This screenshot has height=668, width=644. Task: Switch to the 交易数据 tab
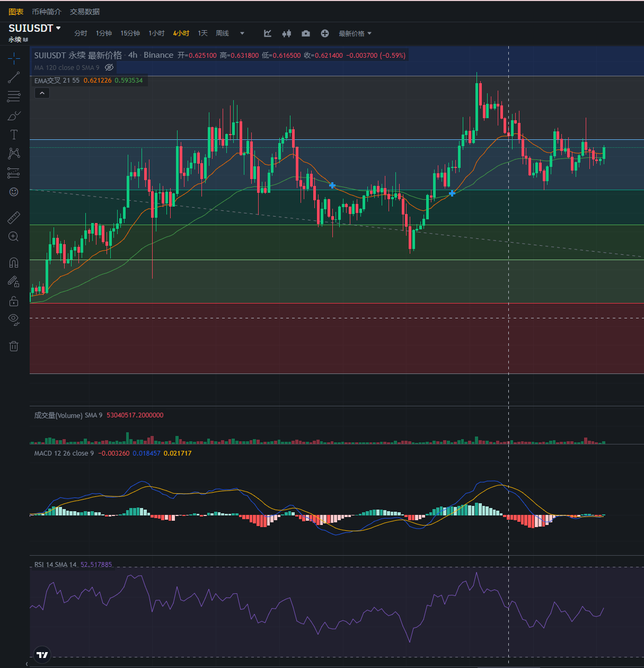coord(85,12)
